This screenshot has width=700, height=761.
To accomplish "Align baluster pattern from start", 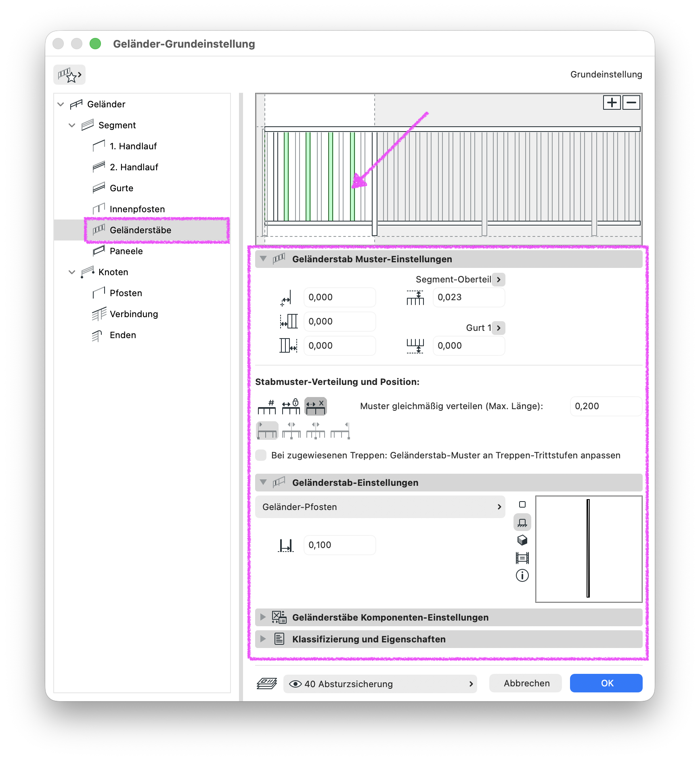I will click(267, 431).
